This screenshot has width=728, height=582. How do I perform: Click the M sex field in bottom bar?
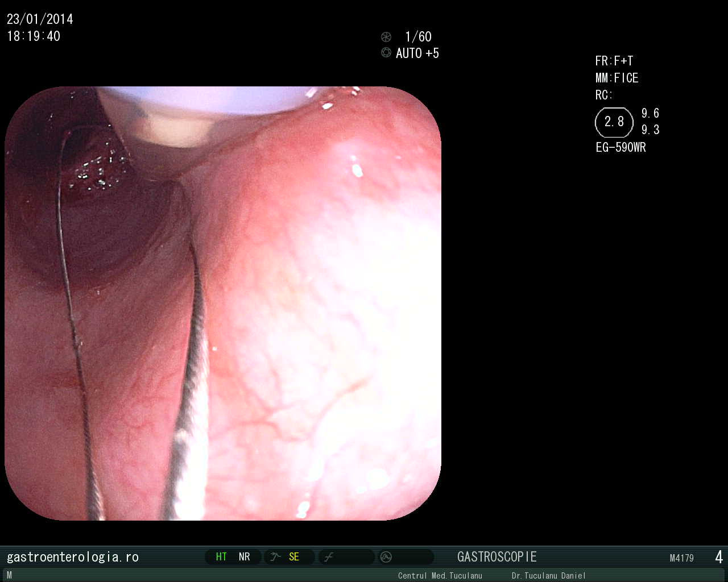9,575
